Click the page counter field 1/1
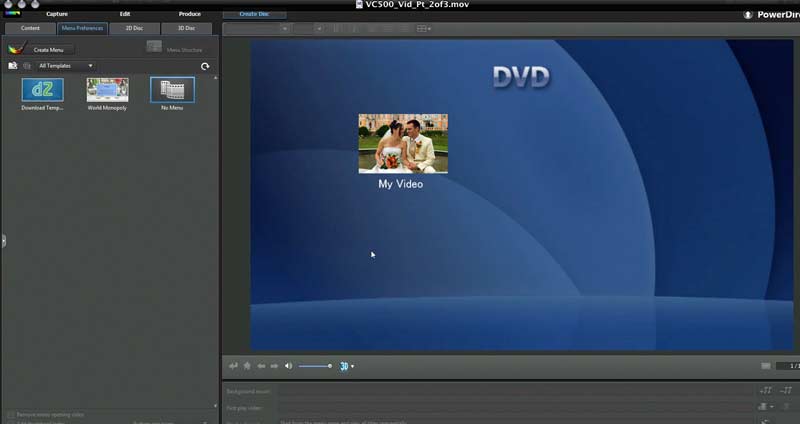 (788, 366)
